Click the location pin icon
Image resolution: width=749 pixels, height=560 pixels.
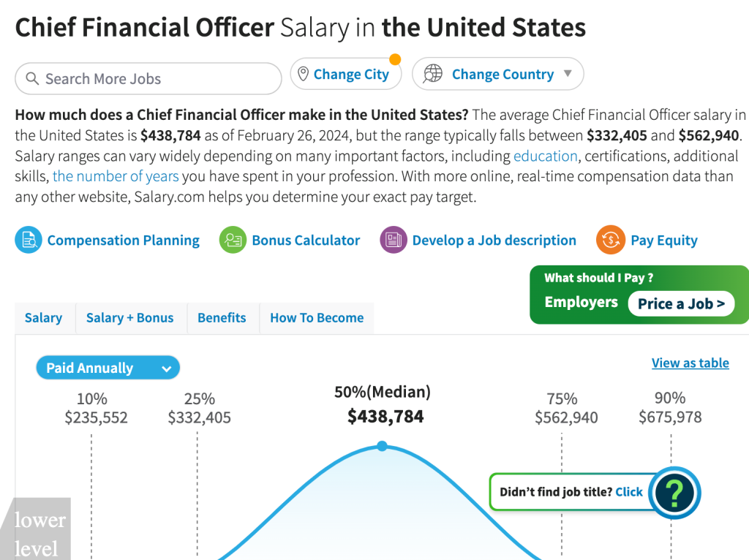point(303,75)
